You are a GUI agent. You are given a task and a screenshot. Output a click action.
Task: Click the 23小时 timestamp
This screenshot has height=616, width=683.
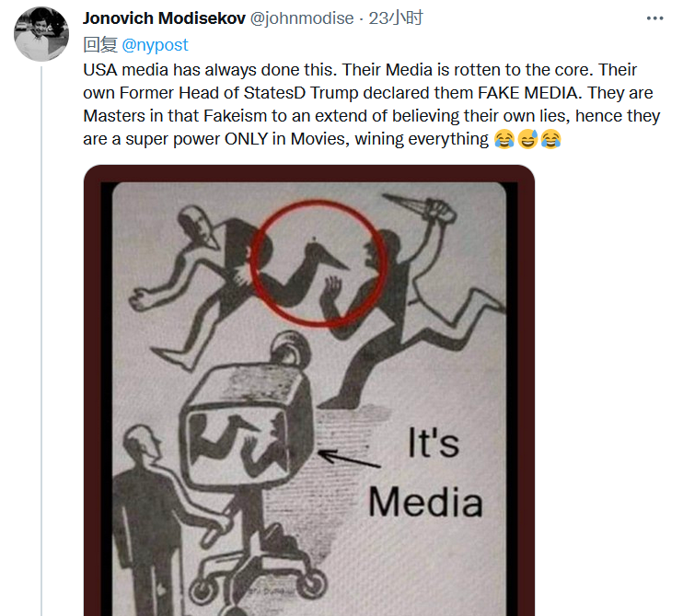click(x=396, y=18)
